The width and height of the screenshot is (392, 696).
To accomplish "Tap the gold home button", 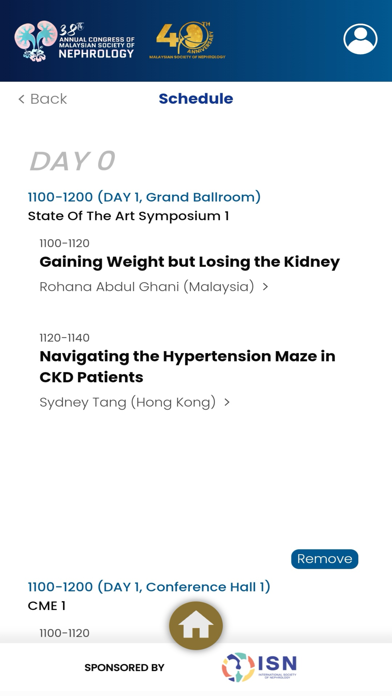I will tap(196, 626).
